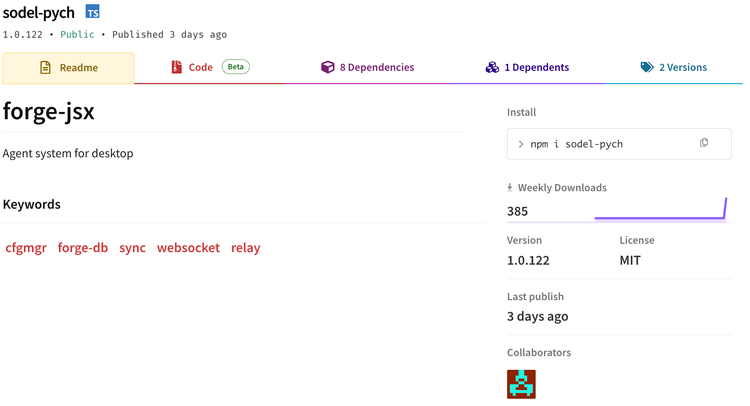Screen dimensions: 750x406
Task: Click the Collaborators label
Action: (539, 352)
